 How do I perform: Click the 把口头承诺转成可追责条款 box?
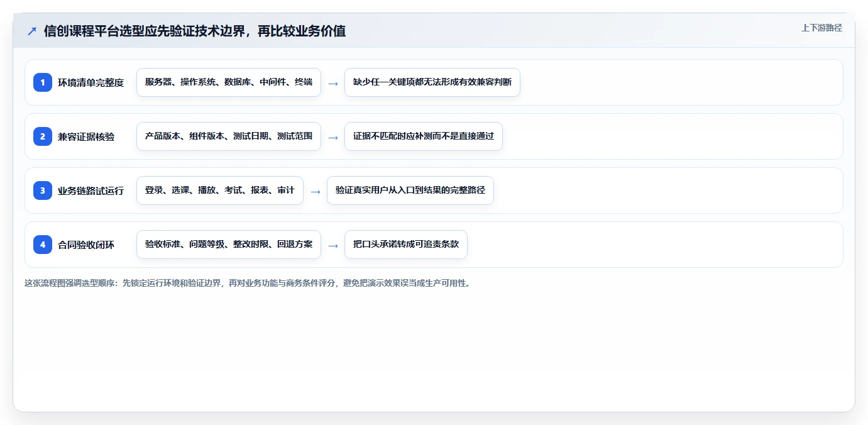[x=406, y=245]
